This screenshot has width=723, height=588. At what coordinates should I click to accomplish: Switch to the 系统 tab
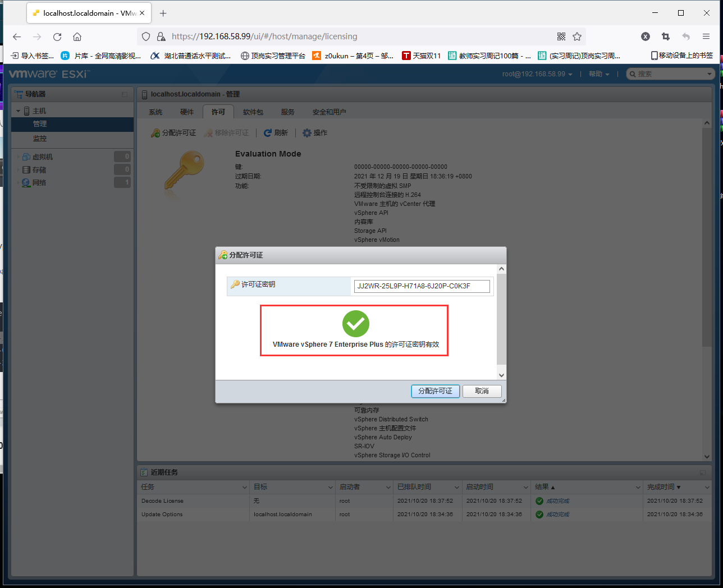[x=155, y=112]
